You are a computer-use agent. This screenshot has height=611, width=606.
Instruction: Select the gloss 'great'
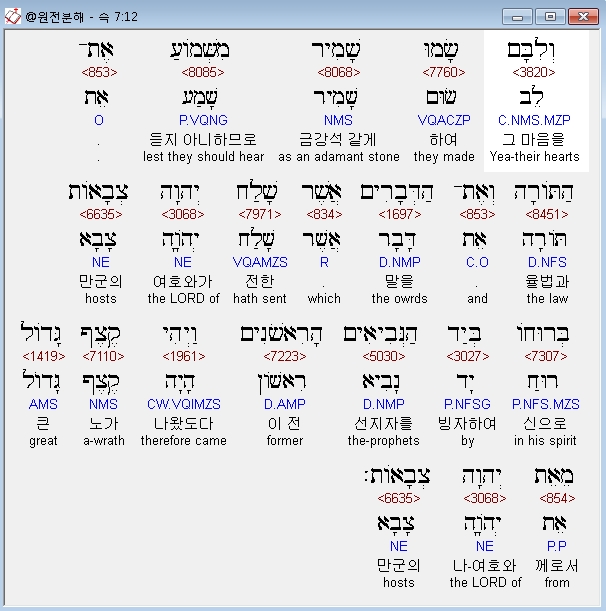(x=43, y=440)
